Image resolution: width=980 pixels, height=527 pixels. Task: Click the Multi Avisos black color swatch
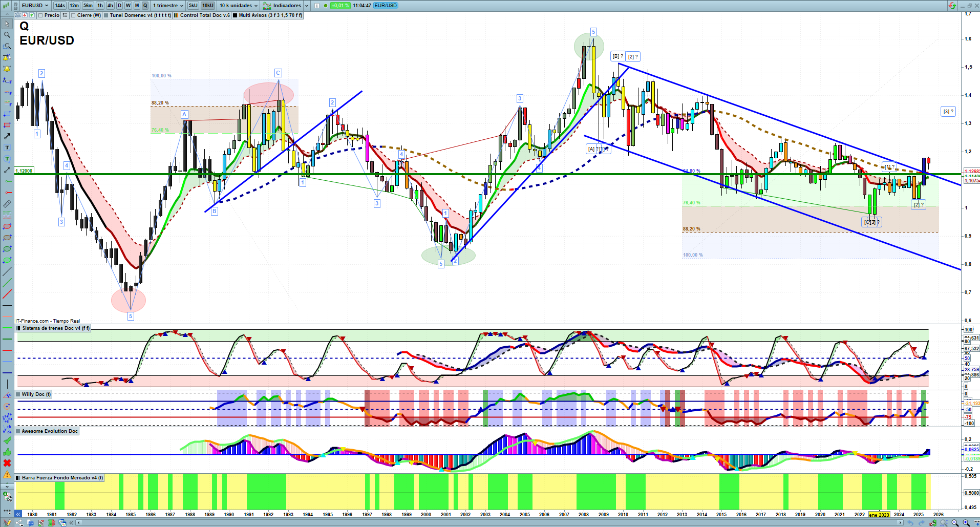[235, 15]
